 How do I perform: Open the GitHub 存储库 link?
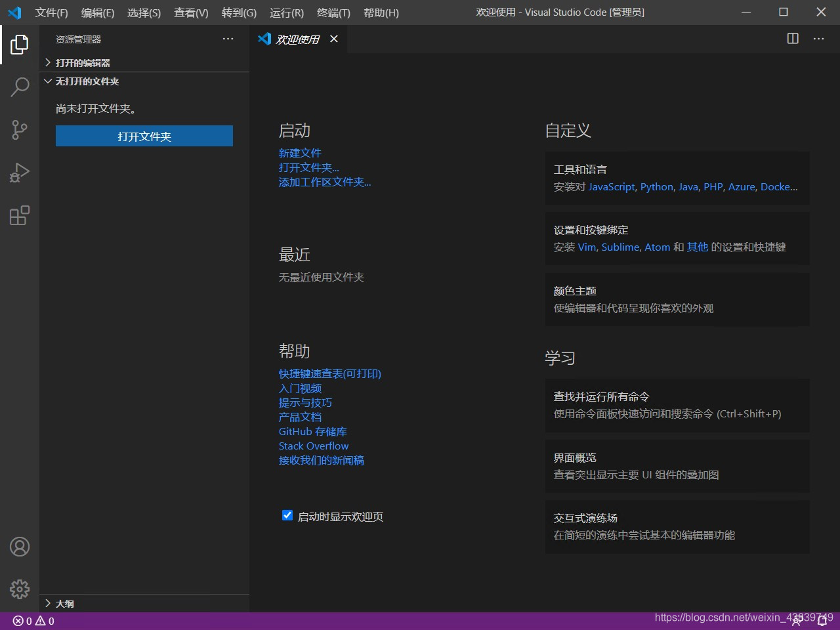tap(313, 431)
